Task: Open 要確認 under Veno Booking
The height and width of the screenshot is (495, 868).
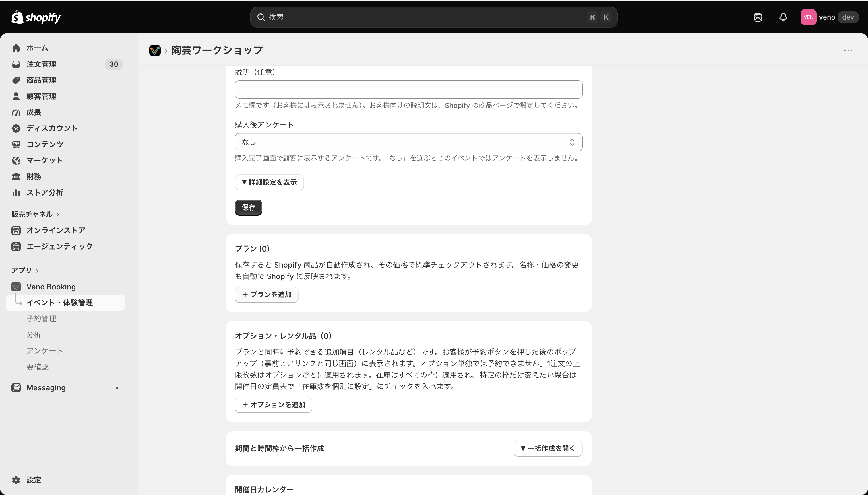Action: click(x=37, y=367)
